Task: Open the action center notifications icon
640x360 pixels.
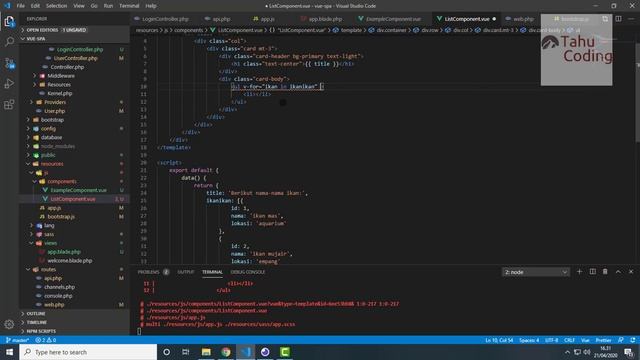Action: [629, 352]
